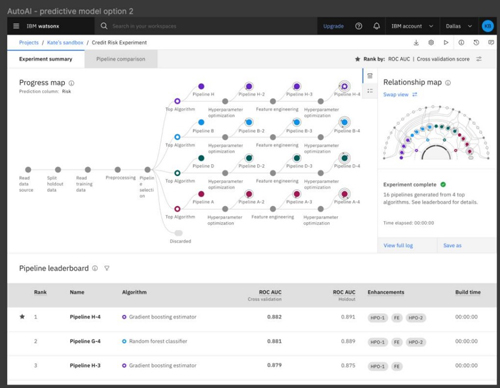Click the workspace search field

click(206, 26)
